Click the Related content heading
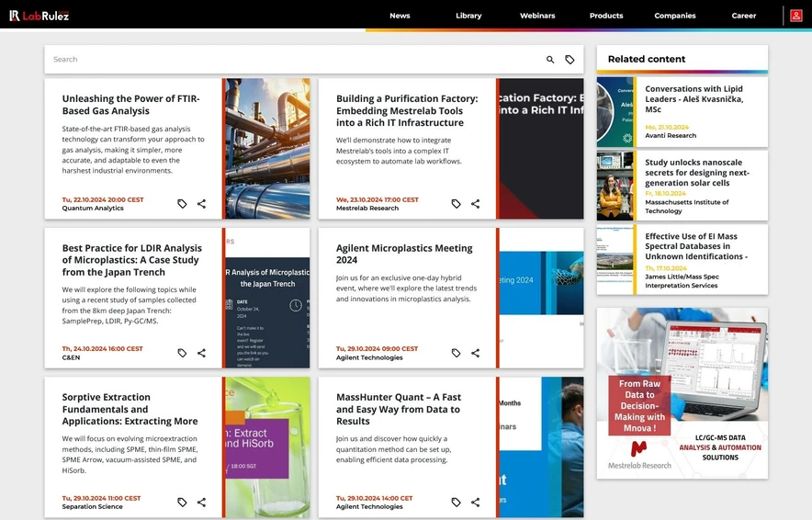The height and width of the screenshot is (520, 812). (647, 59)
